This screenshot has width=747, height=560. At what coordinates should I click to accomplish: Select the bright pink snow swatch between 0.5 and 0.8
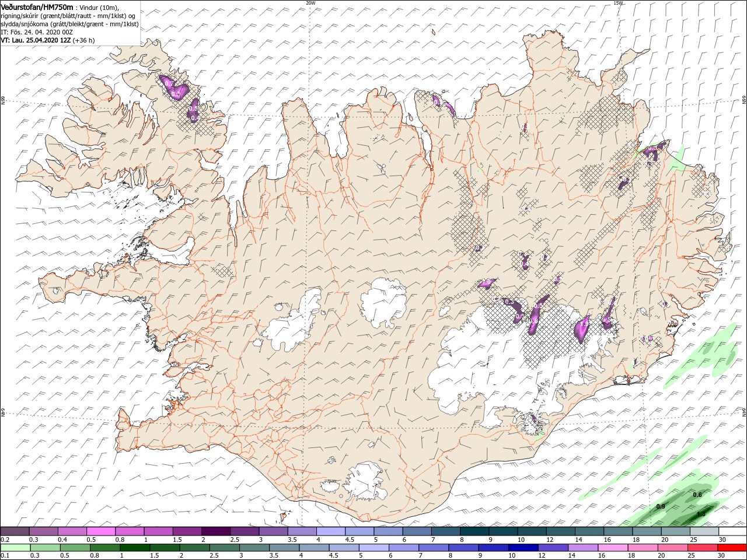[101, 531]
